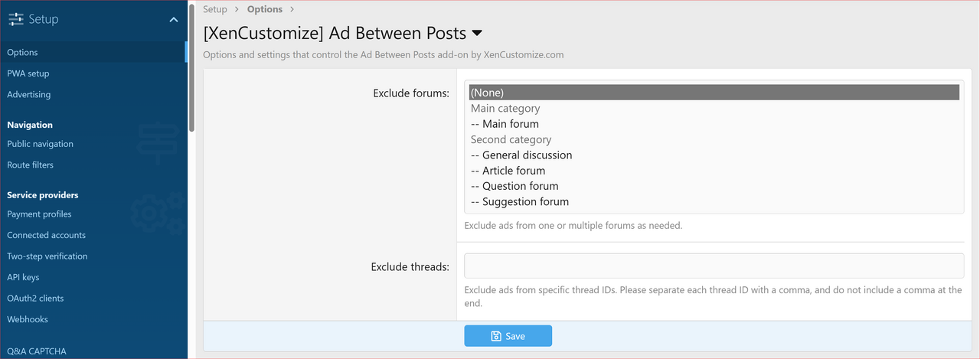Screen dimensions: 980x359
Task: Click the Setup sliders icon in sidebar
Action: pos(15,19)
